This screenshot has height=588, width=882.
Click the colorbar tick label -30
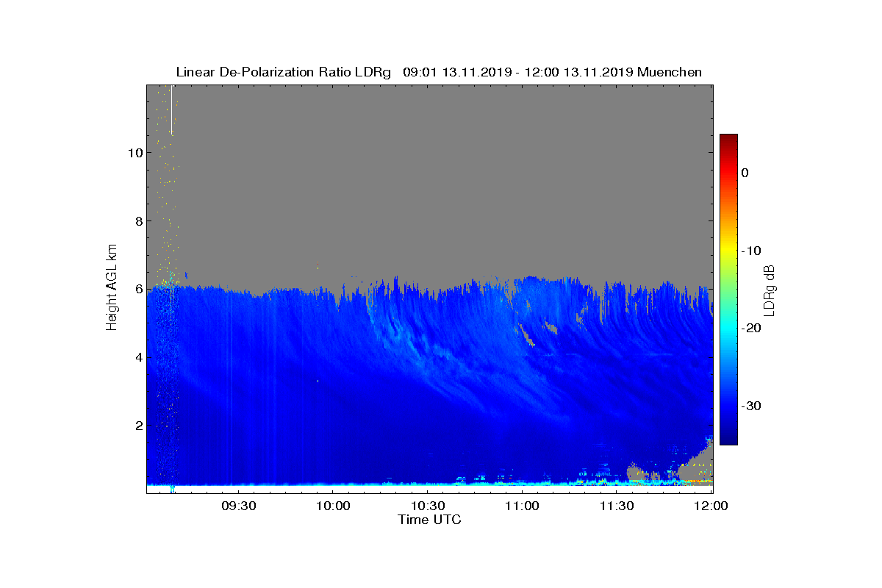750,406
